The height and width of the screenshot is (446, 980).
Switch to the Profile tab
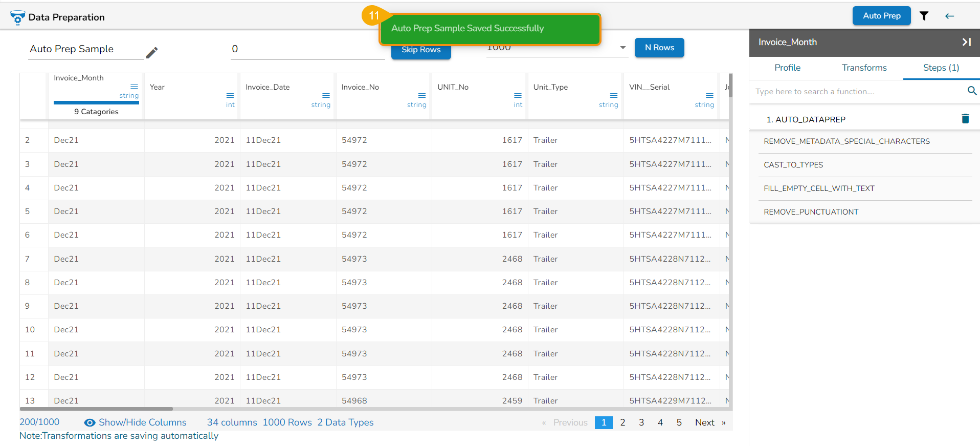point(787,68)
